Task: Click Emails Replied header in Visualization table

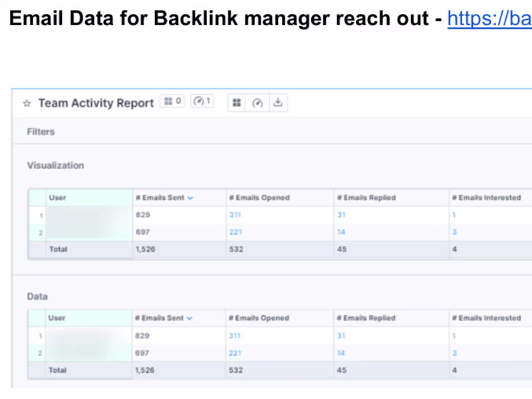Action: pyautogui.click(x=366, y=198)
